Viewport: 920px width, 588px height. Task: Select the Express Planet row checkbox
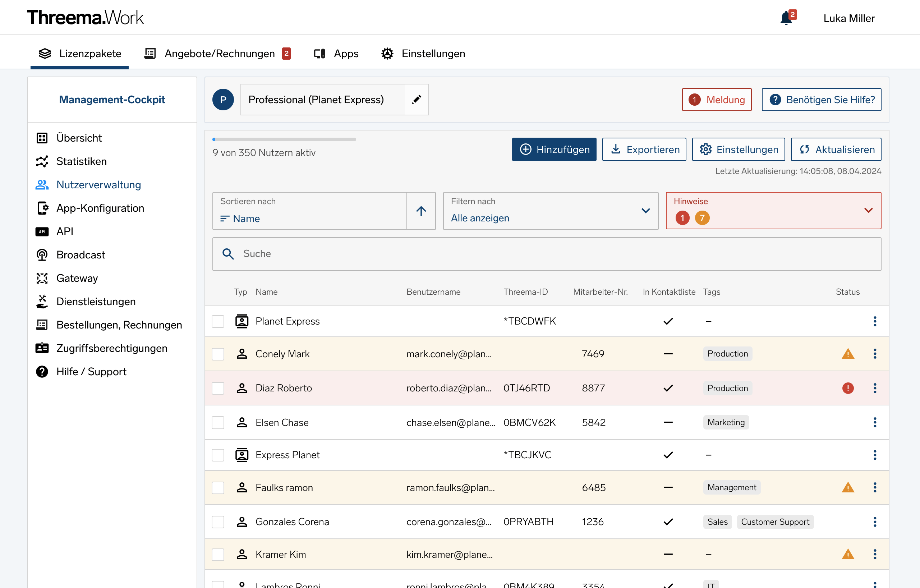[x=218, y=455]
